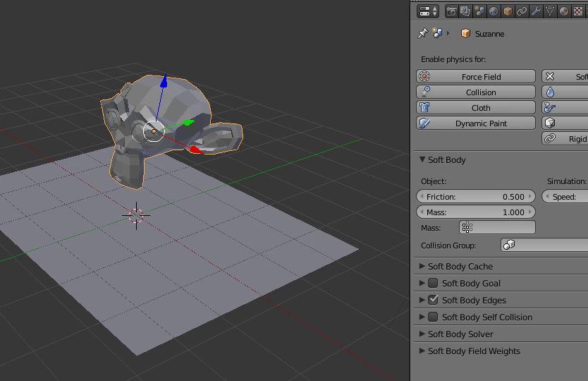Collapse the Soft Body panel
The width and height of the screenshot is (588, 381).
(x=422, y=159)
